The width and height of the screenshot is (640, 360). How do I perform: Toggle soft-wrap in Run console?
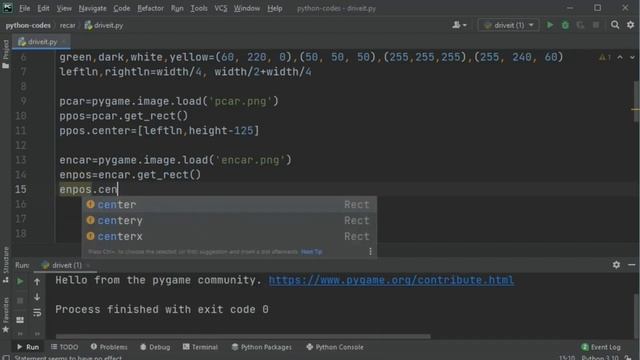[x=37, y=313]
